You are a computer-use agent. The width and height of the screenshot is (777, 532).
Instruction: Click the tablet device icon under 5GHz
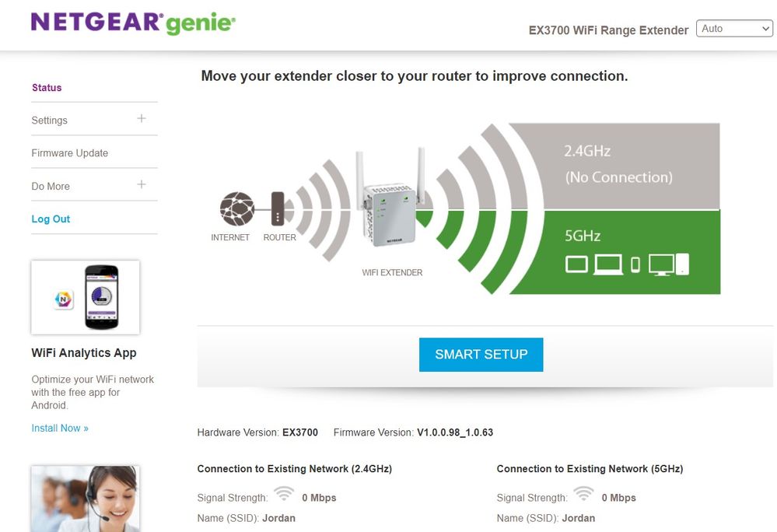coord(577,264)
